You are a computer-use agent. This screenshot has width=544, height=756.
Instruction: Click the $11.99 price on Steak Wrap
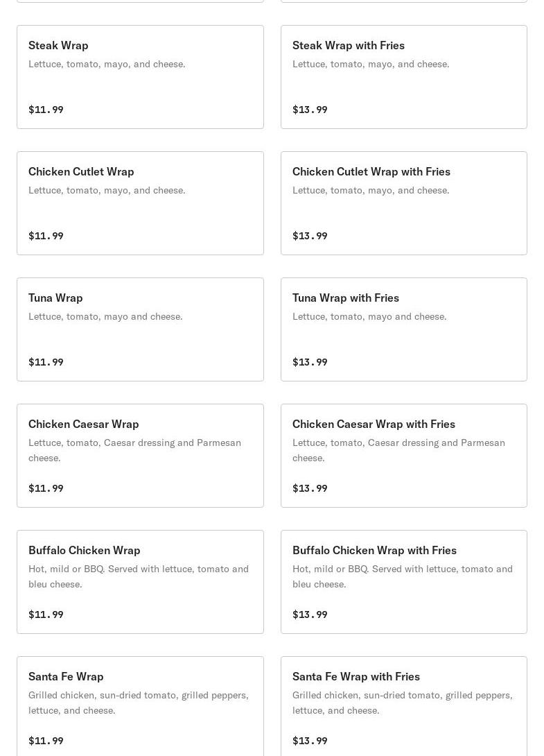click(x=46, y=110)
